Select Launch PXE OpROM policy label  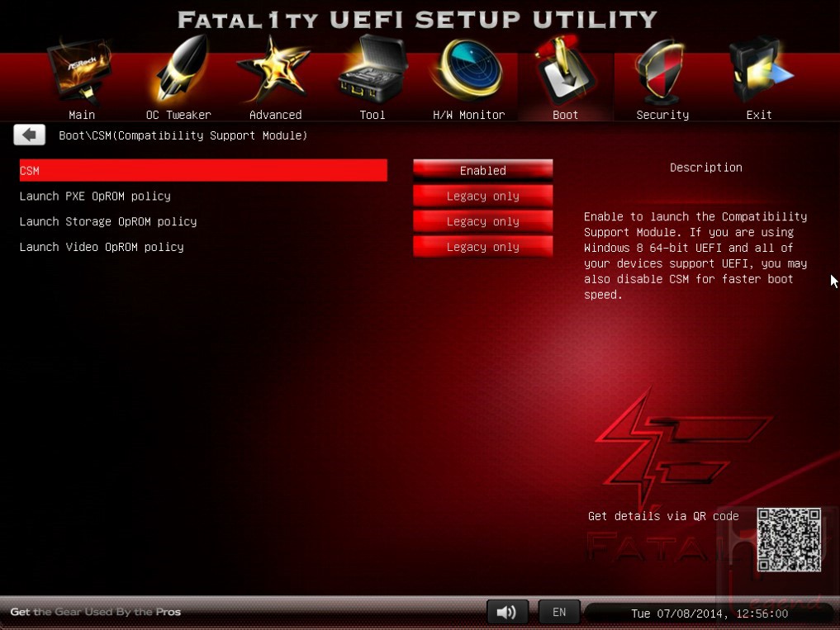pos(95,196)
